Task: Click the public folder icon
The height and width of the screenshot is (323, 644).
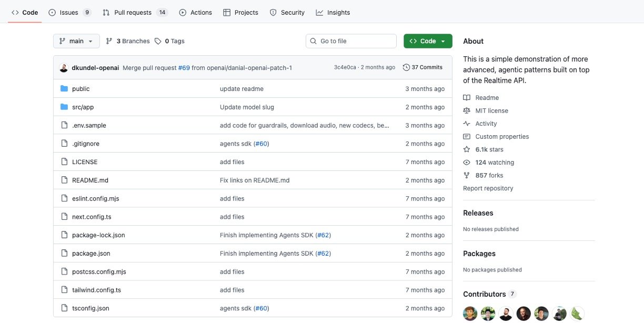Action: click(x=64, y=88)
